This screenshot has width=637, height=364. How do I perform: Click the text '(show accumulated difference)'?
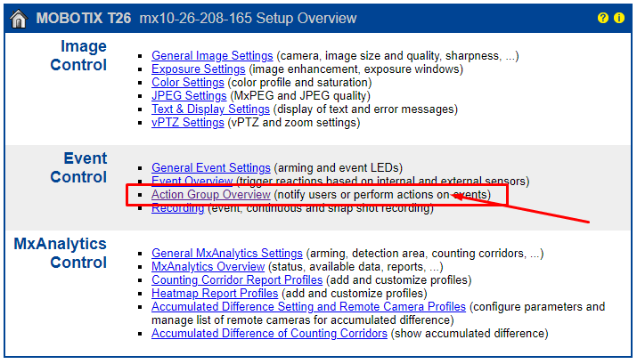[x=470, y=334]
